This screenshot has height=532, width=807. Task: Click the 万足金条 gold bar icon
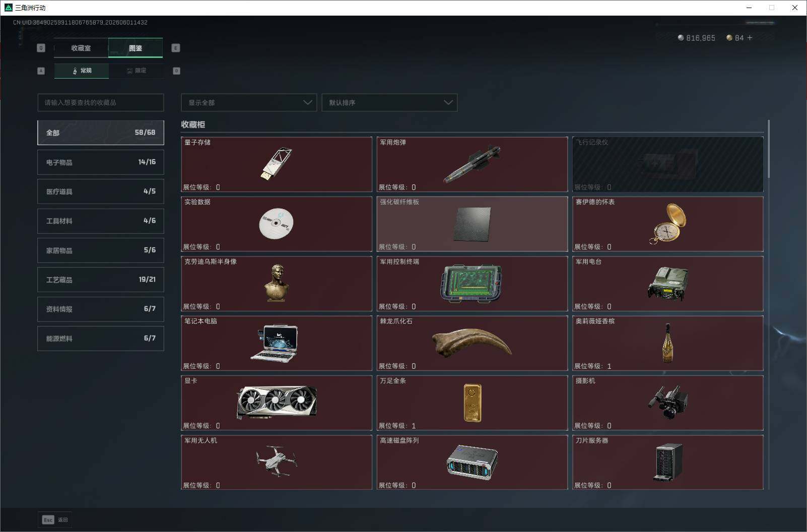tap(472, 403)
